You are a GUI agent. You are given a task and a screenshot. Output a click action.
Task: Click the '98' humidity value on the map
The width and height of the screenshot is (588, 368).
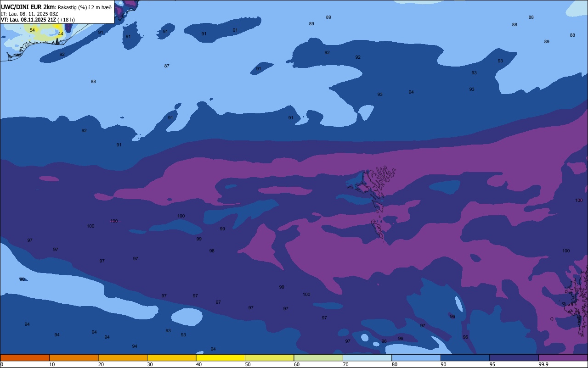(212, 251)
